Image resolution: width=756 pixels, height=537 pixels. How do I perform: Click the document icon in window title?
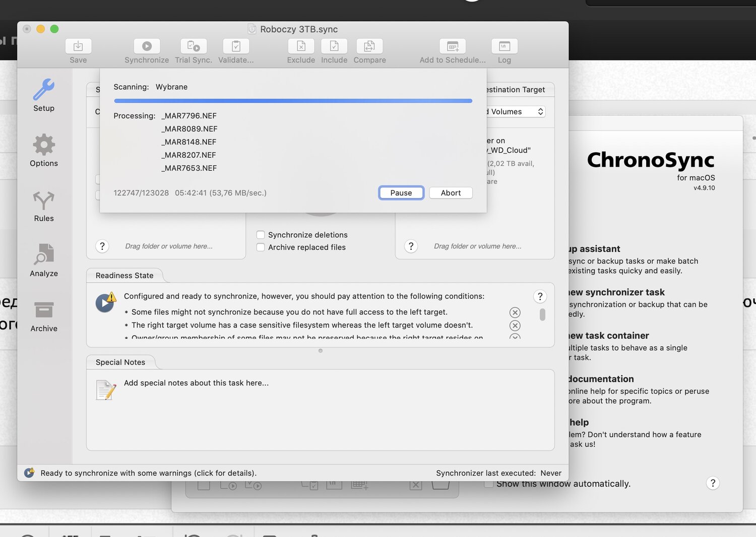[x=252, y=29]
